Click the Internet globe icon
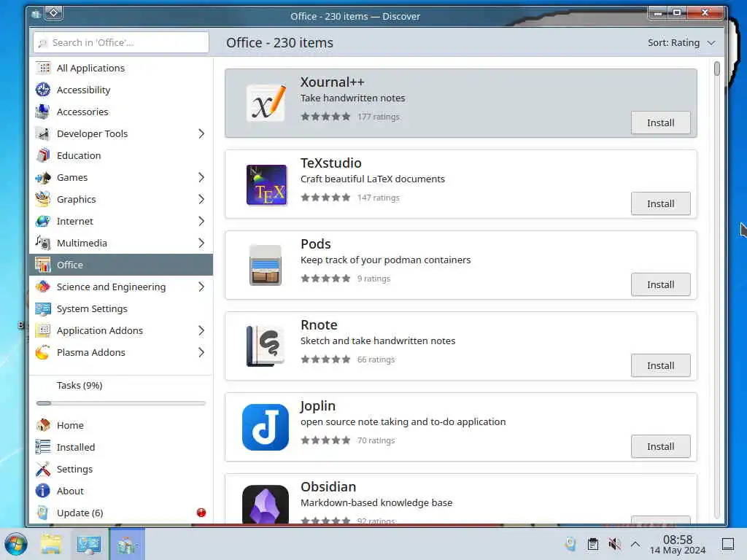 click(x=43, y=222)
